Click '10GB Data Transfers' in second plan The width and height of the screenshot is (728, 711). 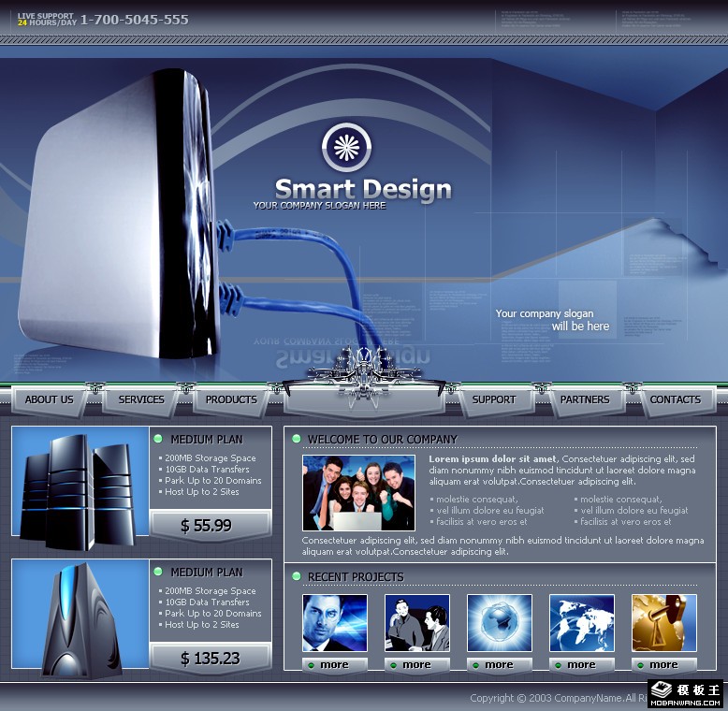tap(207, 602)
